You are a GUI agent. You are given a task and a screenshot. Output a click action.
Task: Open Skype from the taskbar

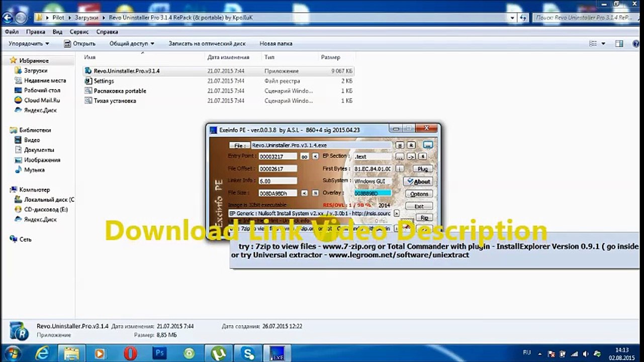248,353
